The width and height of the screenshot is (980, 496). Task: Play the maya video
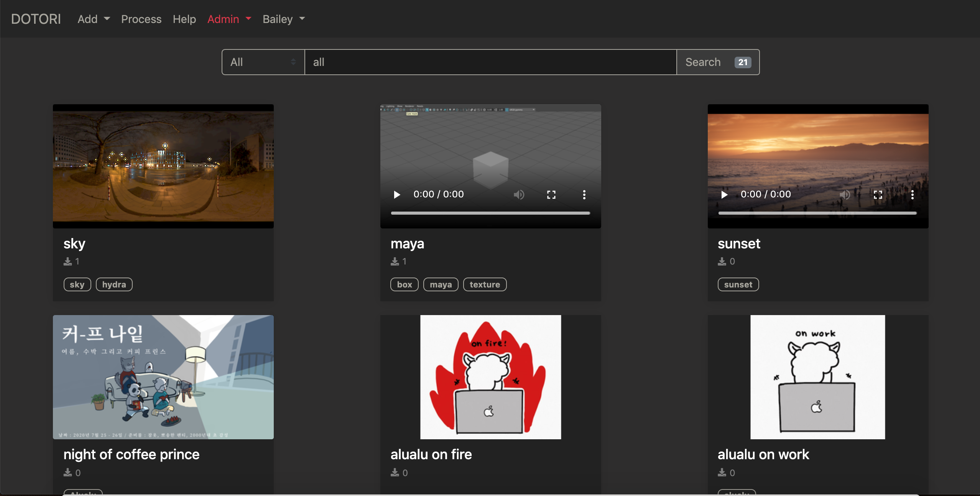pos(397,195)
